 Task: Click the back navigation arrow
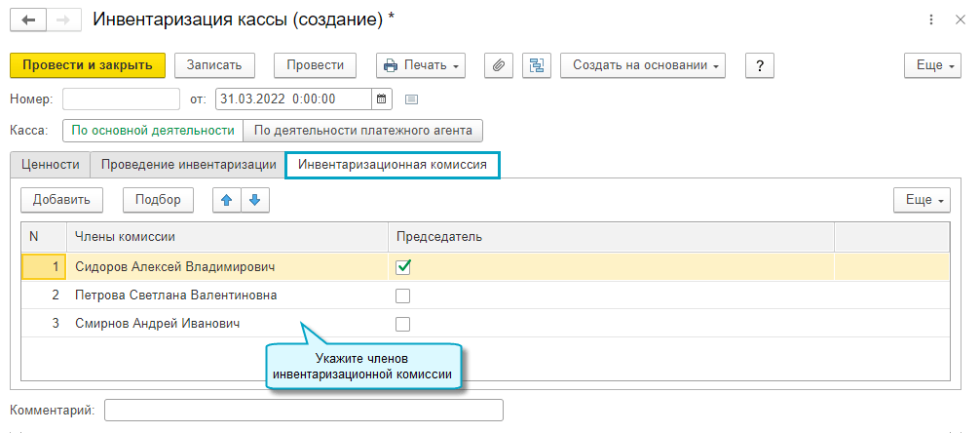(27, 20)
